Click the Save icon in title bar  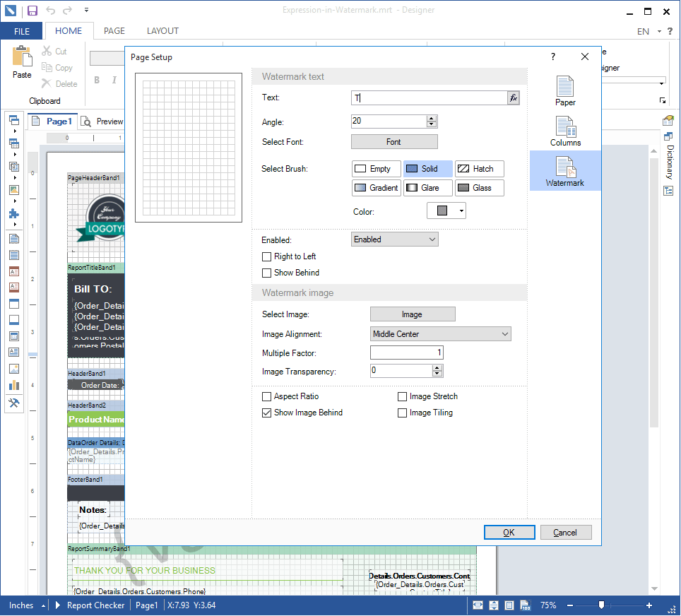[32, 11]
